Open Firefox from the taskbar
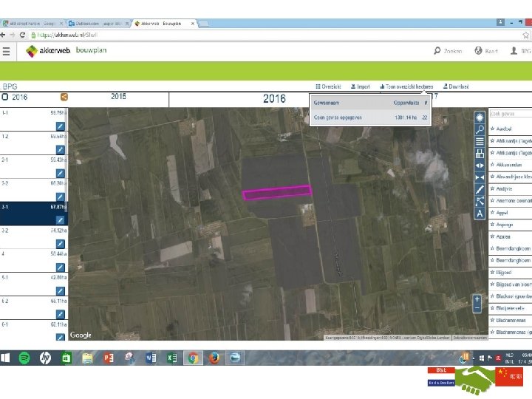 tap(214, 358)
